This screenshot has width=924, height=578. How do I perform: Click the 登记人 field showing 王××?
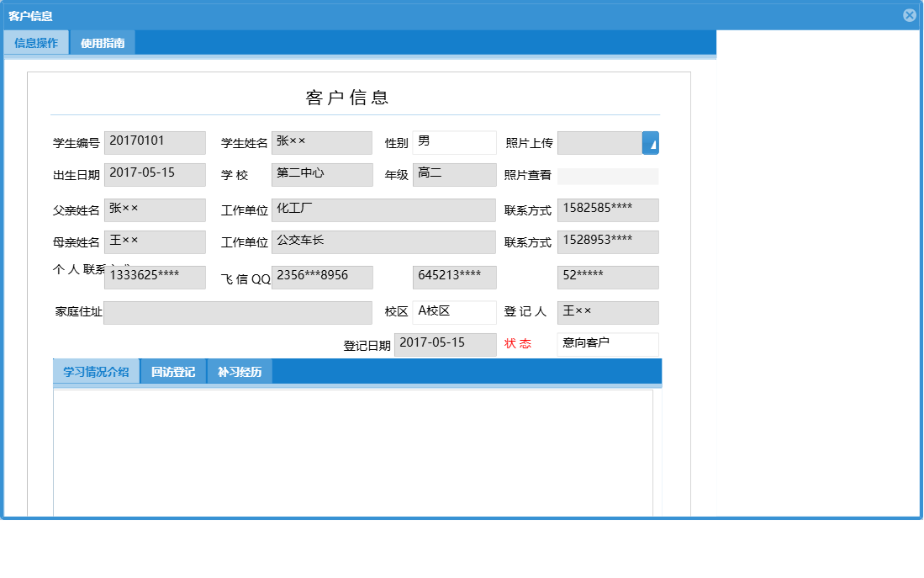click(607, 312)
